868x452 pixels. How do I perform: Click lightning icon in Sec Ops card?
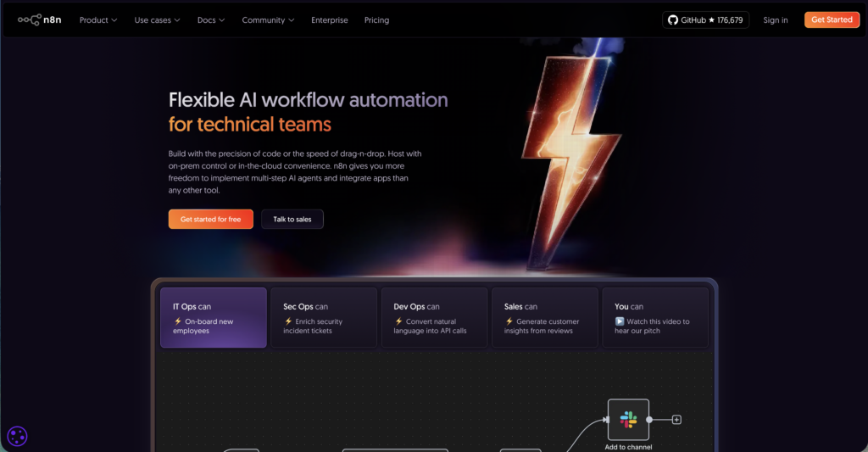[x=288, y=321]
